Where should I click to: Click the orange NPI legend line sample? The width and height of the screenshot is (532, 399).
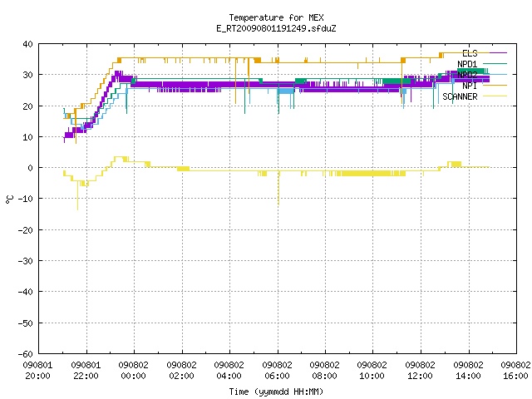[495, 85]
